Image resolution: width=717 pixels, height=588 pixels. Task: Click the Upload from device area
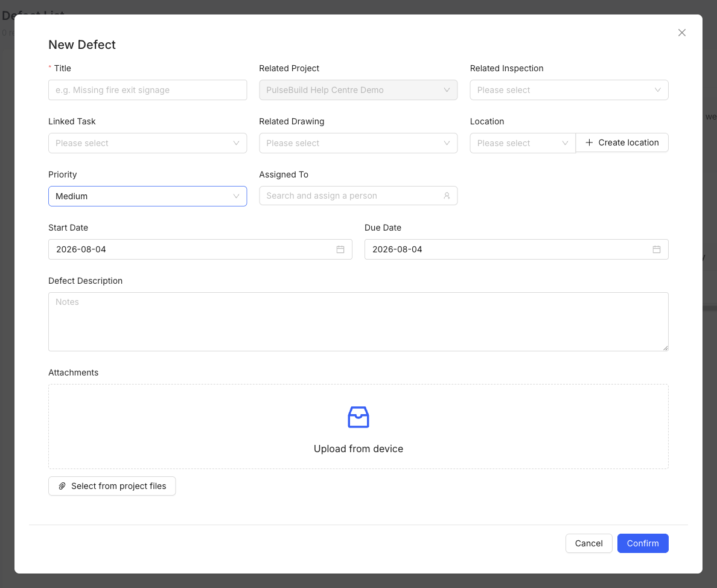tap(358, 427)
